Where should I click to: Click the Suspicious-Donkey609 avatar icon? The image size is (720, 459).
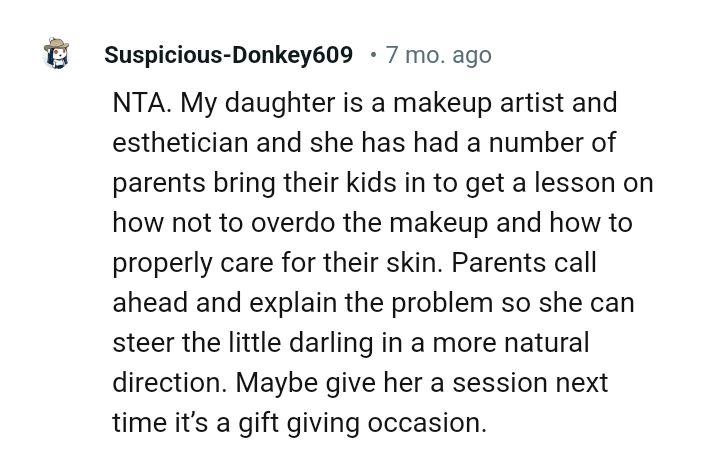[x=57, y=53]
